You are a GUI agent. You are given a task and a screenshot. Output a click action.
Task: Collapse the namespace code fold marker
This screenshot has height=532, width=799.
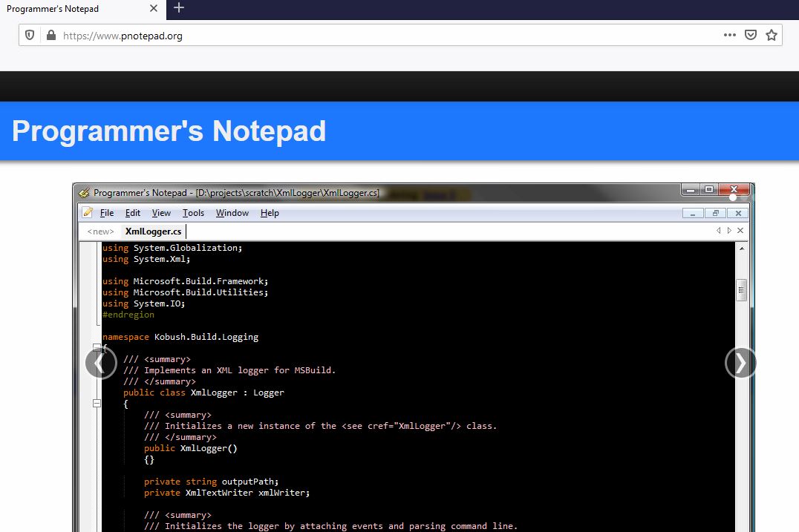point(97,348)
